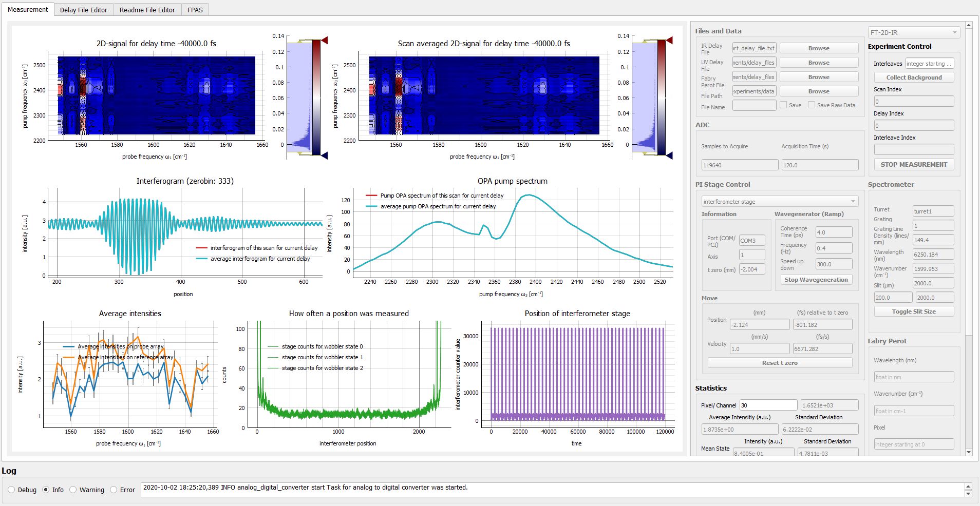Screen dimensions: 980x506
Task: Grab the blue lower colorbar handle of scan averaged plot
Action: pos(669,155)
